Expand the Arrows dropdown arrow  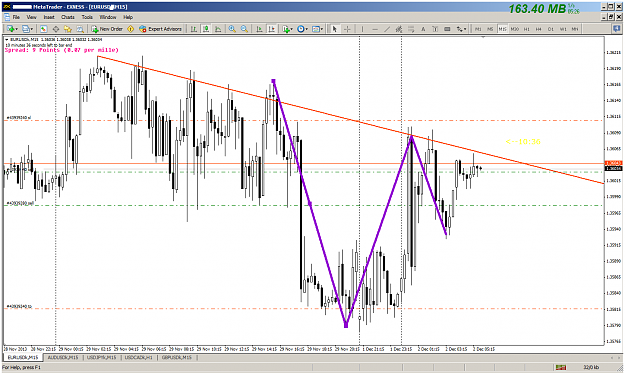coord(465,29)
